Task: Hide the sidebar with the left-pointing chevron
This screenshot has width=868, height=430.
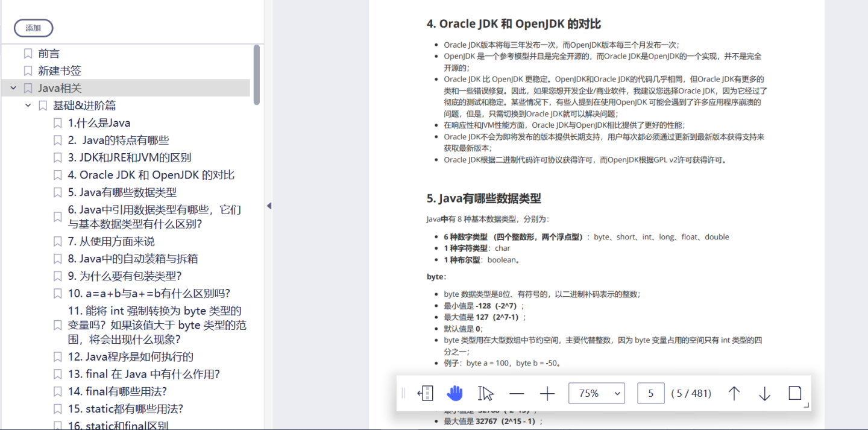Action: (268, 206)
